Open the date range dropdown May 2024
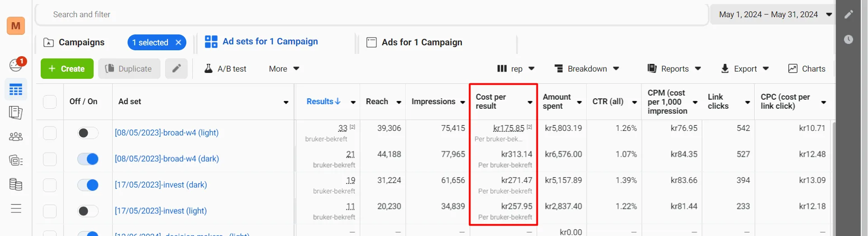The height and width of the screenshot is (236, 868). 773,14
